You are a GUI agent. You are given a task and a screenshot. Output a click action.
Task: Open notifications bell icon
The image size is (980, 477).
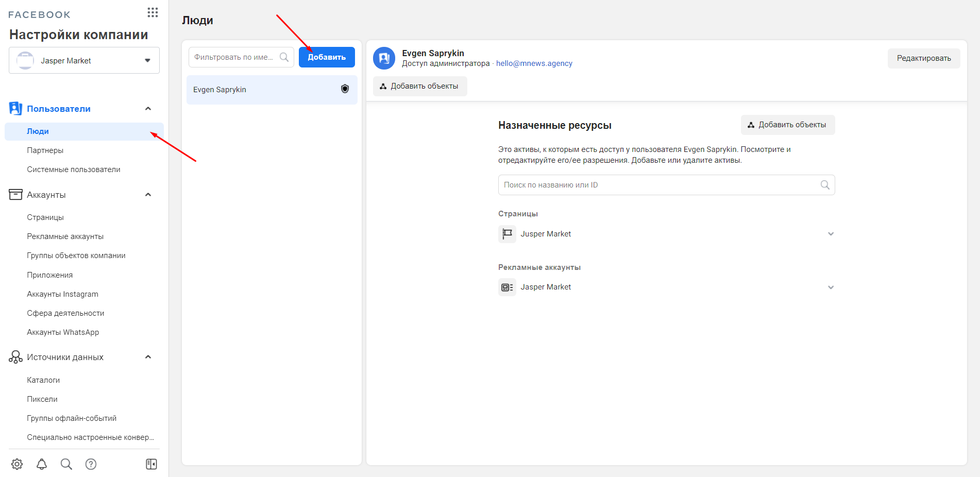42,464
